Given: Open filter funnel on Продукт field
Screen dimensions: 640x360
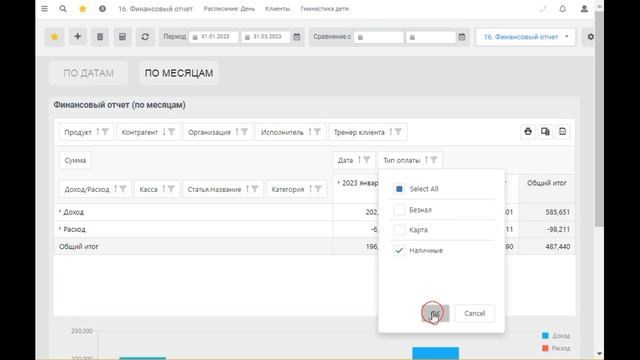Looking at the screenshot, I should (105, 132).
